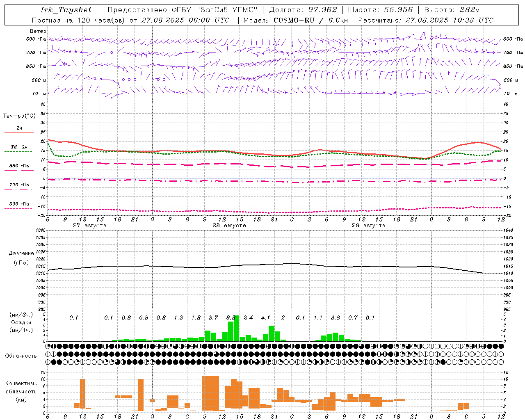Click the 4.1 precipitation total value
Viewport: 525px width, 420px height.
[266, 317]
